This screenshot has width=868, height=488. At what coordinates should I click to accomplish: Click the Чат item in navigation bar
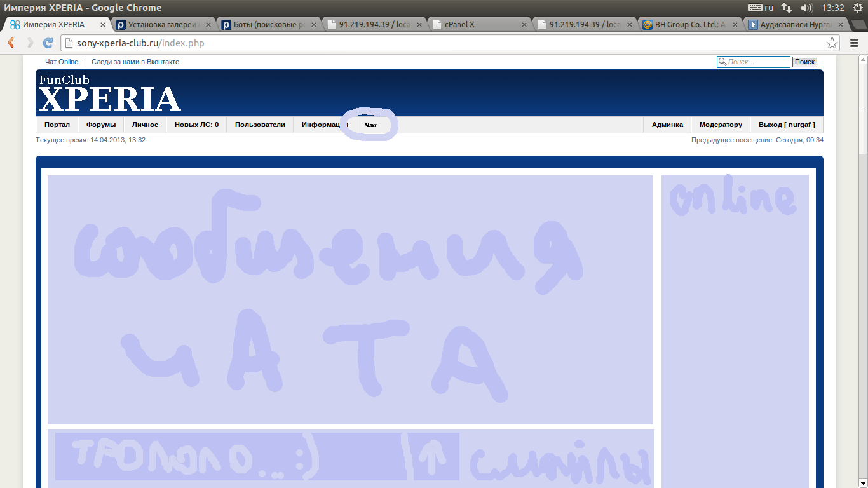pos(370,125)
